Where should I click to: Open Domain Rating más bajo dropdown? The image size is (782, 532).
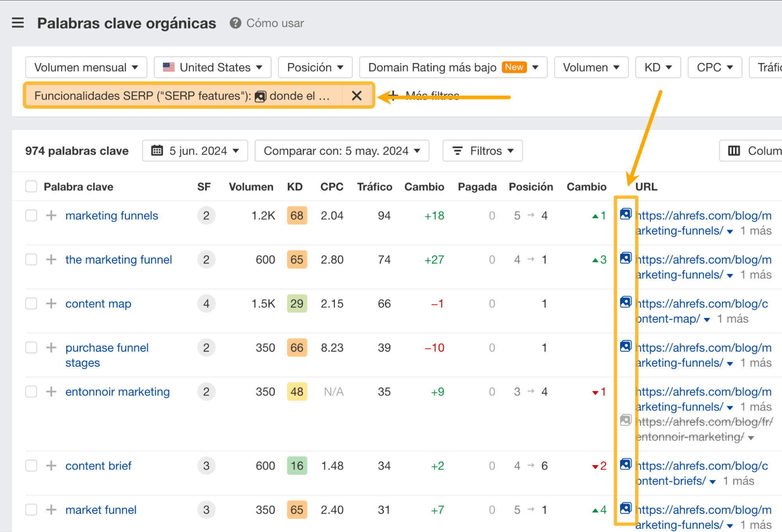[x=453, y=67]
